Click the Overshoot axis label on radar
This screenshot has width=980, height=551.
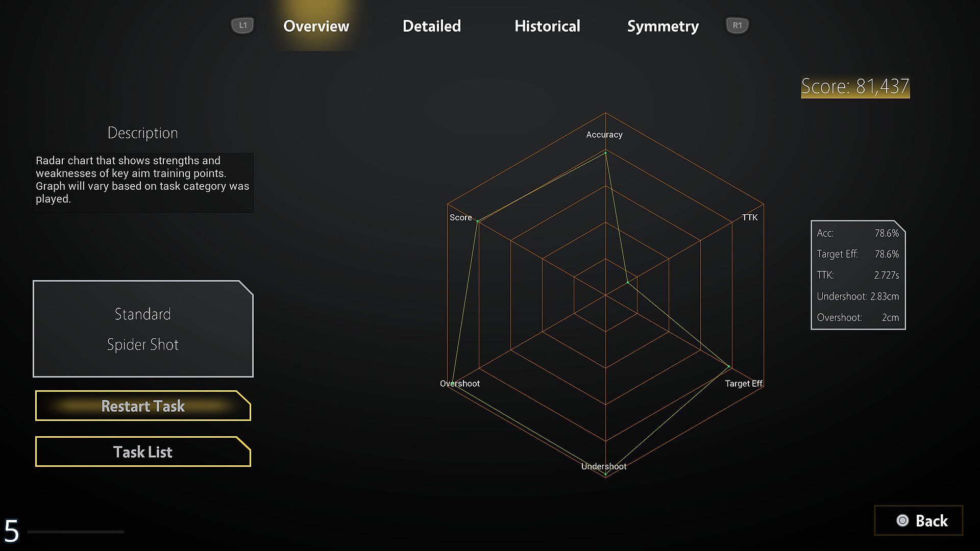click(460, 384)
